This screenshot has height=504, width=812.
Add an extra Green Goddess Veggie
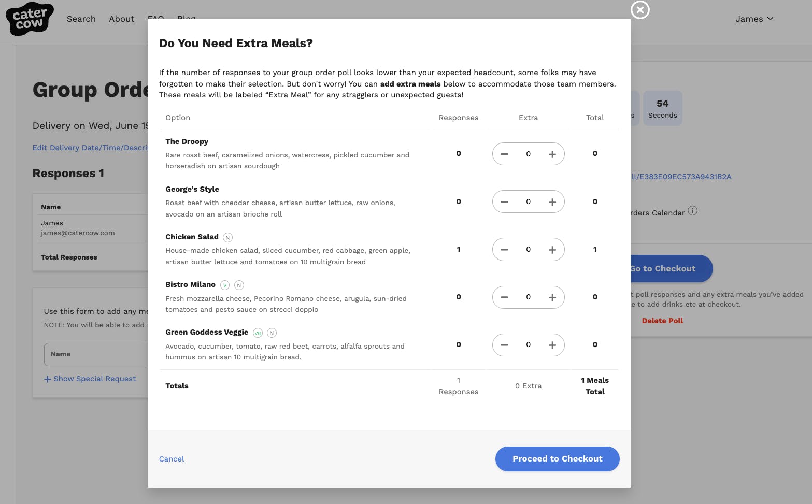pyautogui.click(x=552, y=345)
